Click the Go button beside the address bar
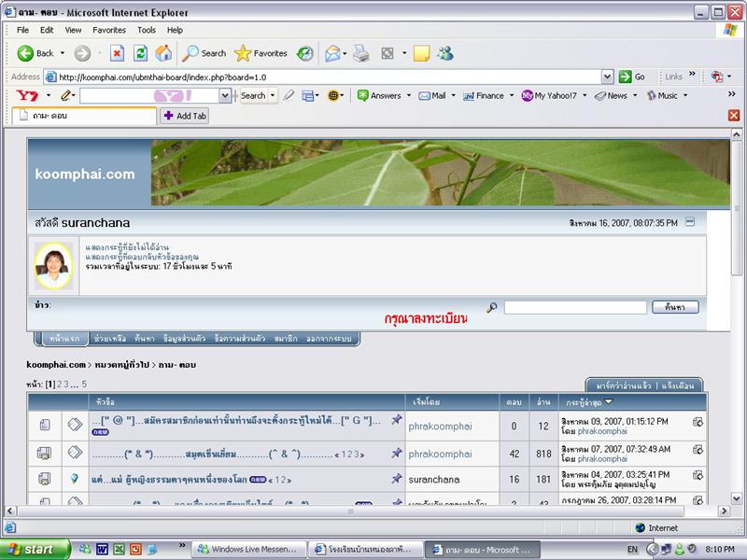 (632, 77)
